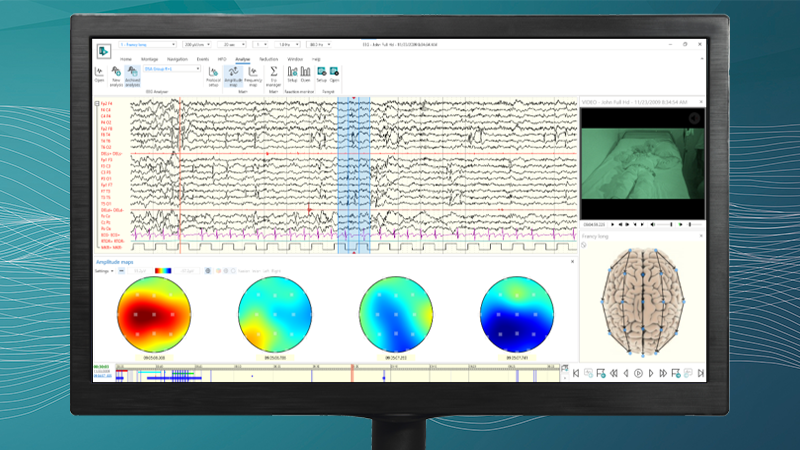Open the sensitivity µV/cm dropdown

196,45
